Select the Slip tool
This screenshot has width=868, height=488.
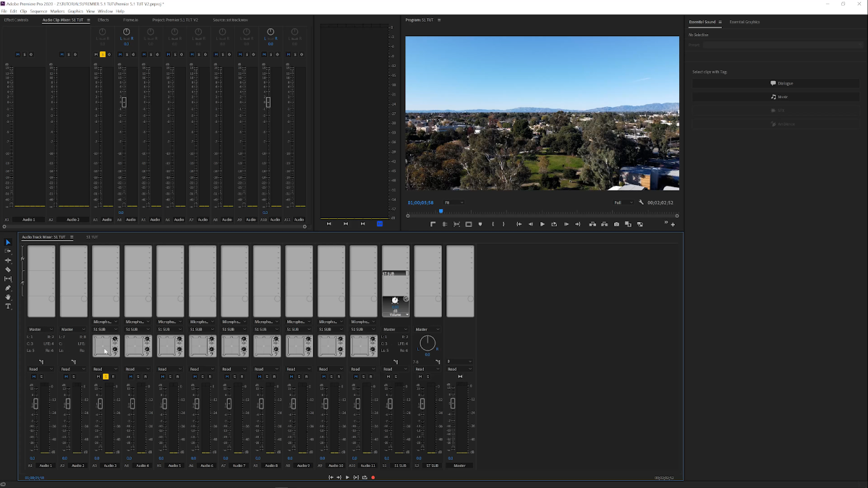(x=8, y=279)
